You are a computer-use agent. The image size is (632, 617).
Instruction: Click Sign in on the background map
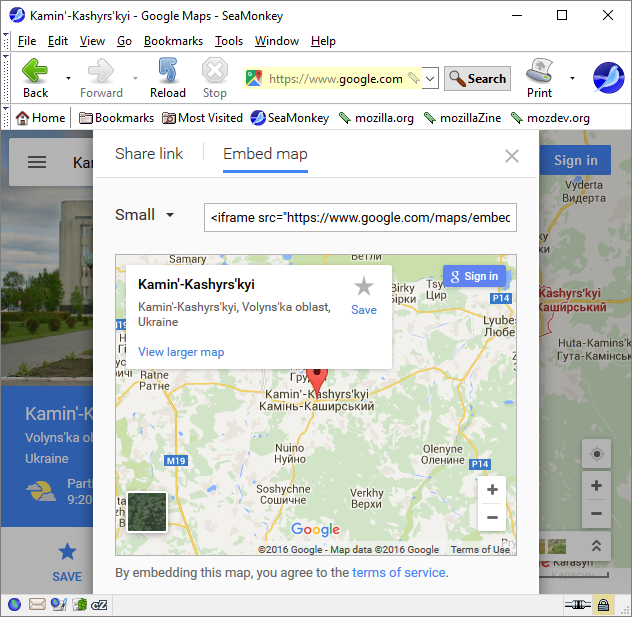tap(576, 160)
